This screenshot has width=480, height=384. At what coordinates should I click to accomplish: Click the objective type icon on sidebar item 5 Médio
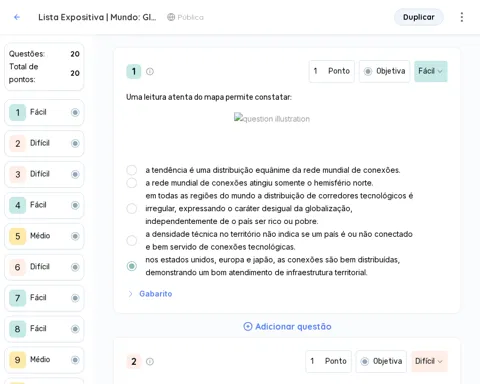75,236
